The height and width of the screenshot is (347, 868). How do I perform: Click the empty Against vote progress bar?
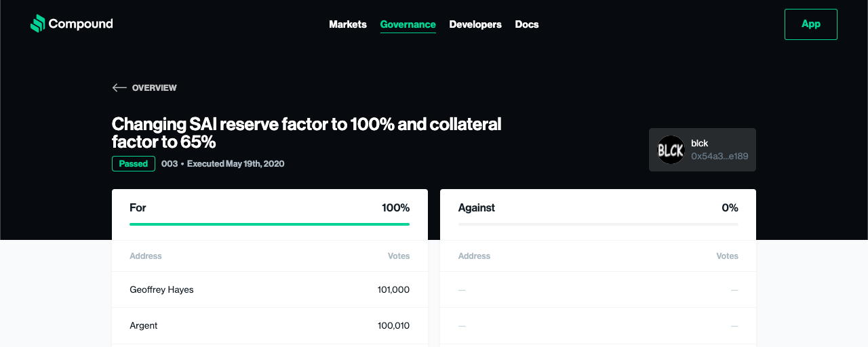(598, 224)
